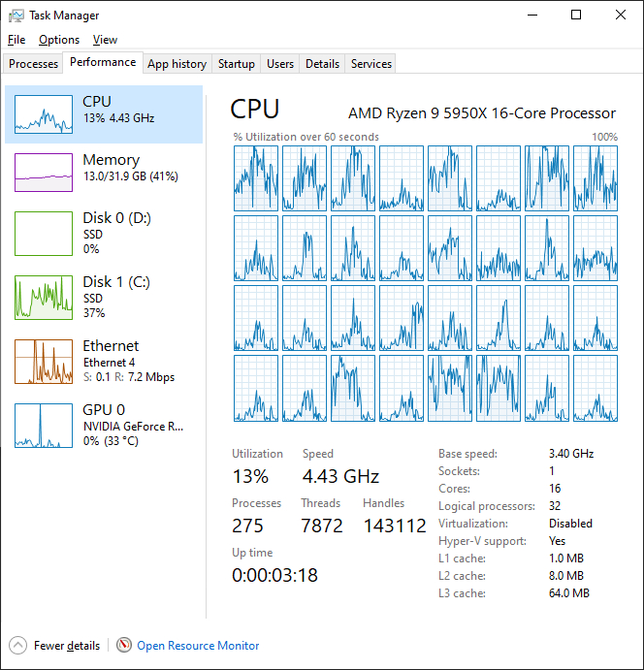Switch to the App history tab

click(177, 64)
